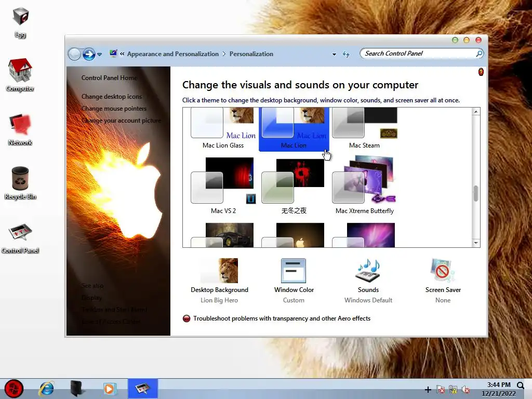Click the theme list scrollbar thumb

pyautogui.click(x=476, y=193)
